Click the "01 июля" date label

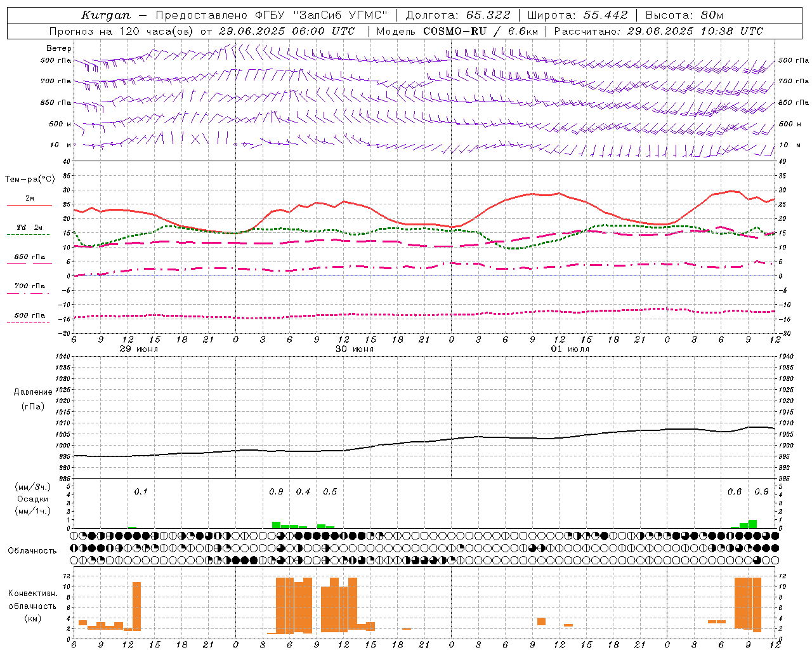(x=570, y=349)
